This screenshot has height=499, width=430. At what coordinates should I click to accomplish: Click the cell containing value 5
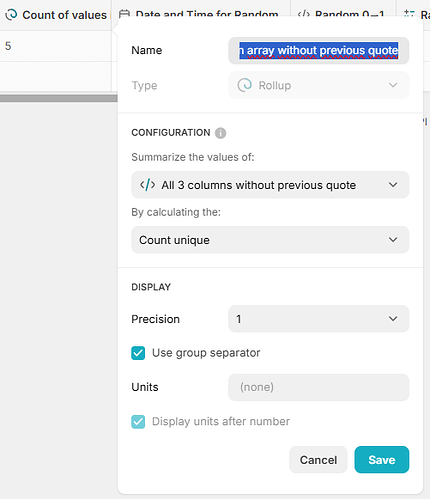click(x=56, y=46)
